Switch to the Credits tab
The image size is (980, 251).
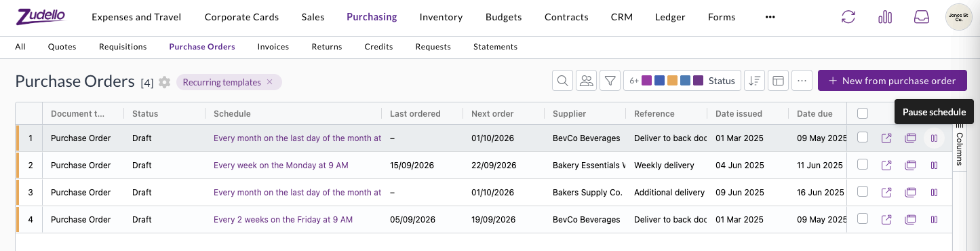point(378,47)
